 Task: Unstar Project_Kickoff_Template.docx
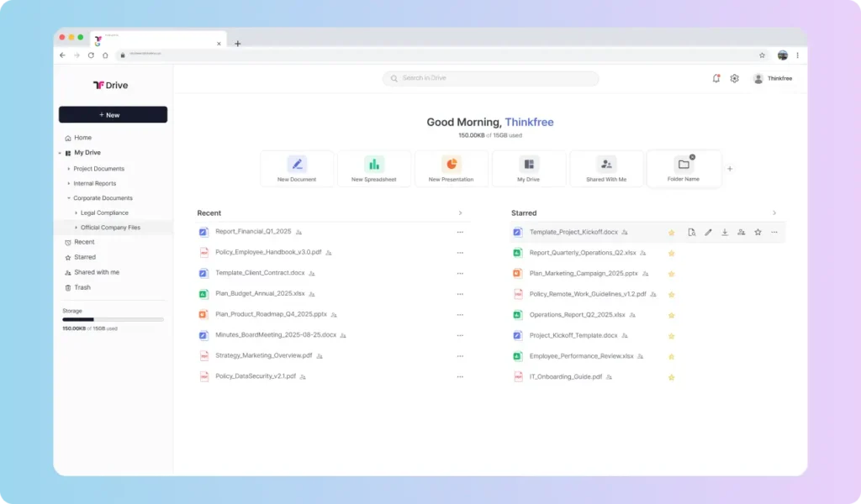(671, 336)
